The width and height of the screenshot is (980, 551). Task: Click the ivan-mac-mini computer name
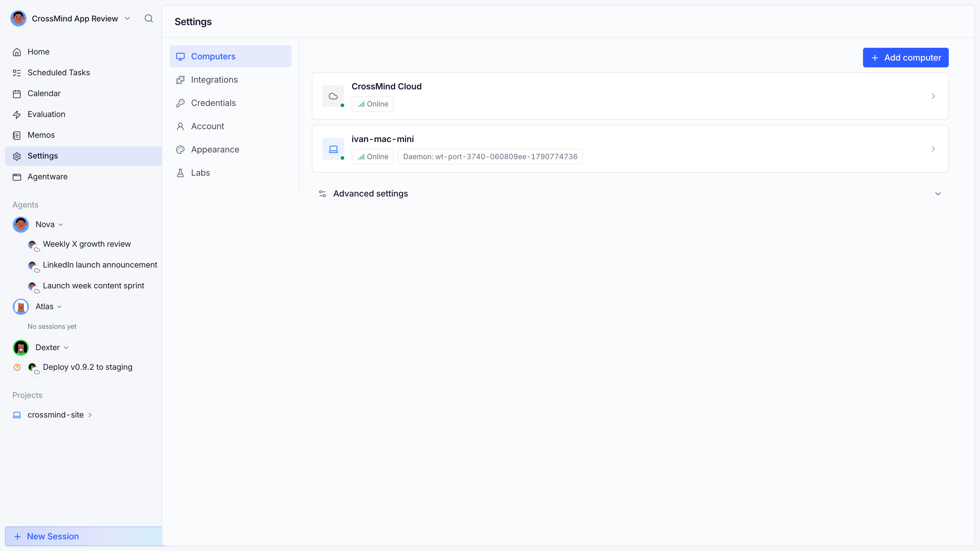383,139
